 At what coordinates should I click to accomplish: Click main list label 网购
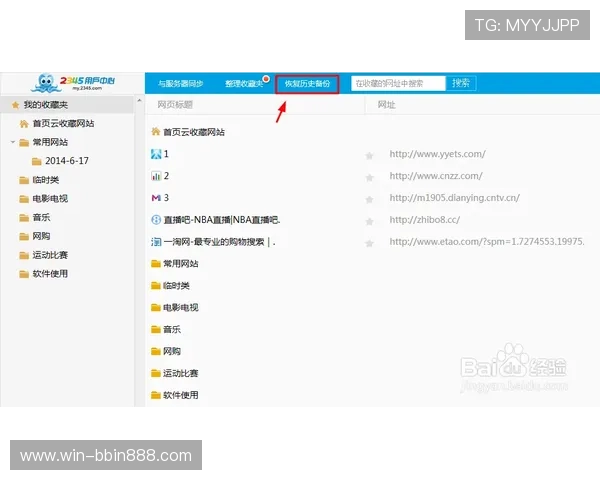tap(172, 351)
